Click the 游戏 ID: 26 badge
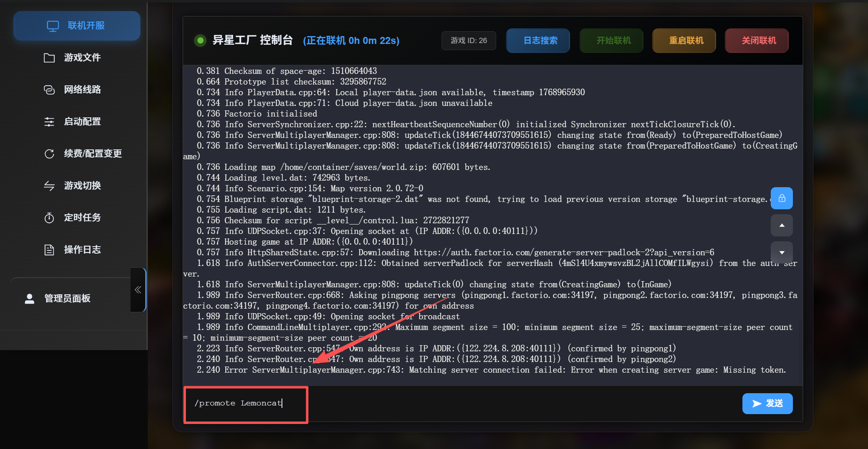868x449 pixels. click(x=469, y=41)
